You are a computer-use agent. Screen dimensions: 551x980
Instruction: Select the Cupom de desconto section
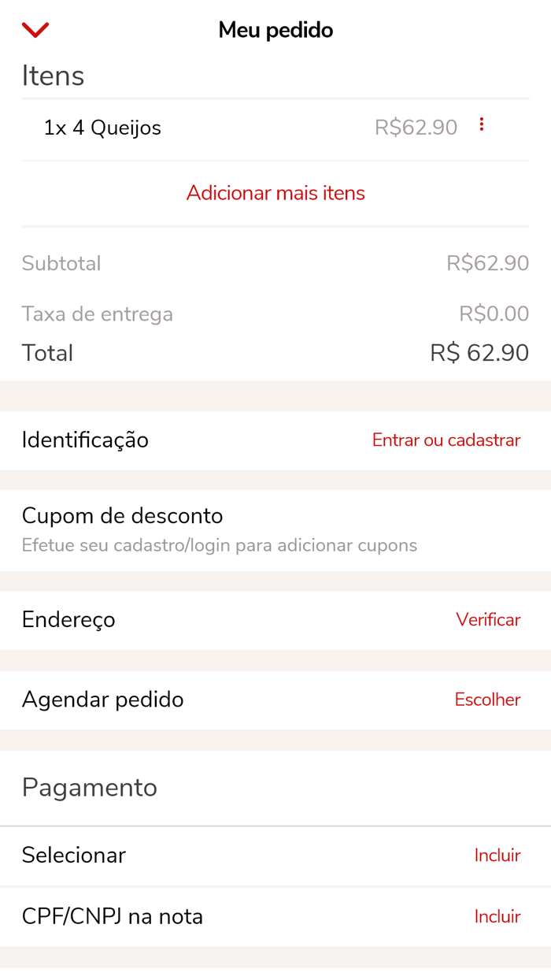122,516
